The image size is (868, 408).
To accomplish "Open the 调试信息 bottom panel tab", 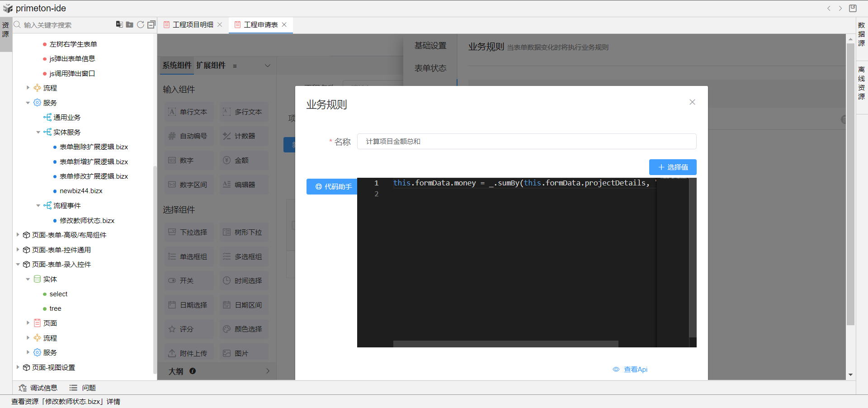I will pyautogui.click(x=38, y=388).
